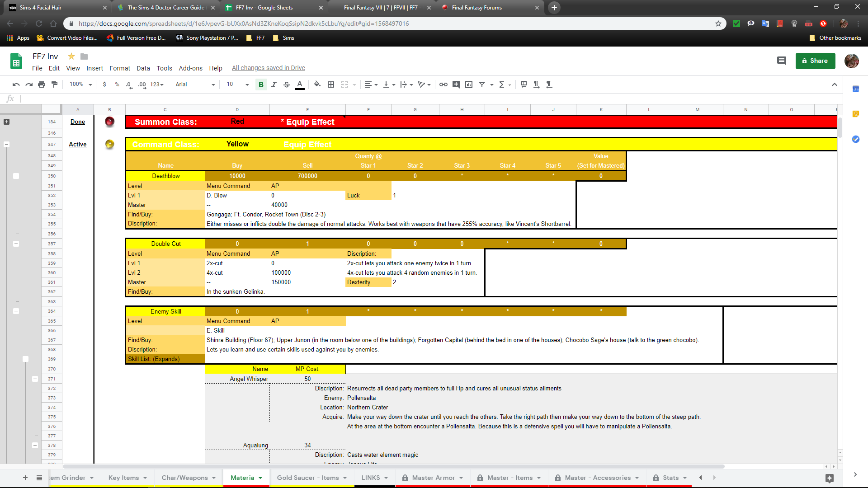Increase decimal places
Screen dimensions: 868x488
[x=142, y=84]
